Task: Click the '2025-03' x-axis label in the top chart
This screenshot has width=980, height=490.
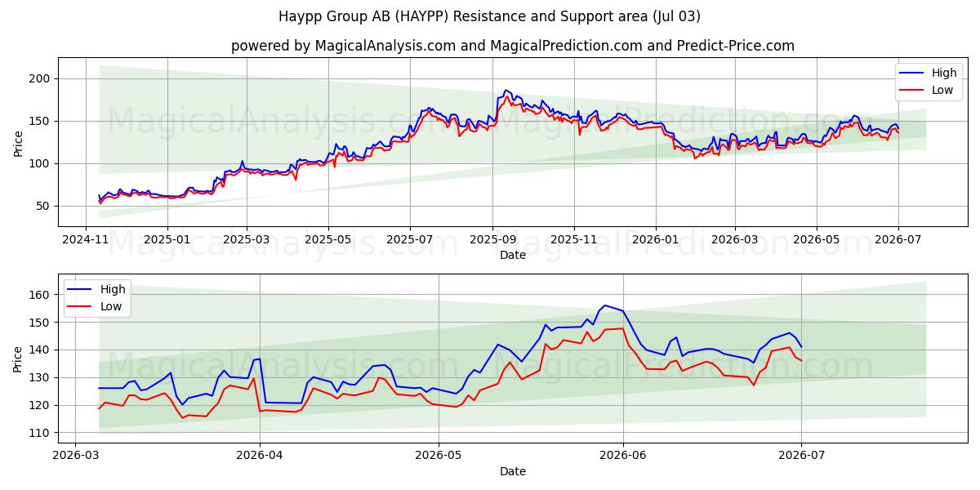Action: [246, 240]
